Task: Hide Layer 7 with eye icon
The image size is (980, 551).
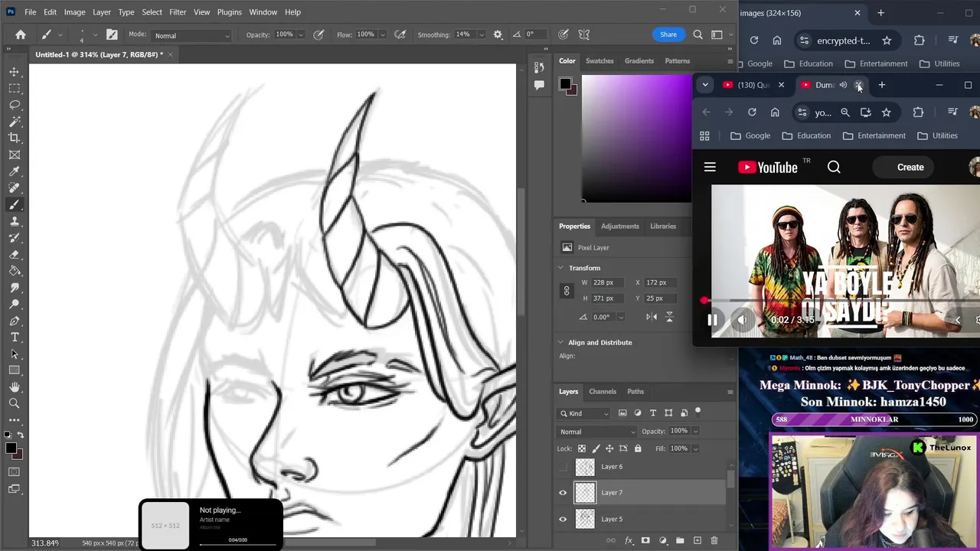Action: click(563, 493)
